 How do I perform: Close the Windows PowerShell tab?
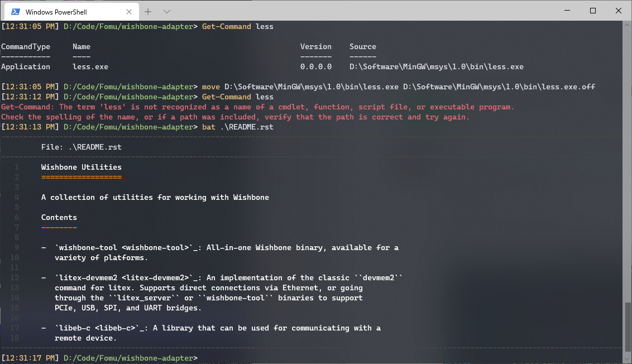[x=129, y=11]
